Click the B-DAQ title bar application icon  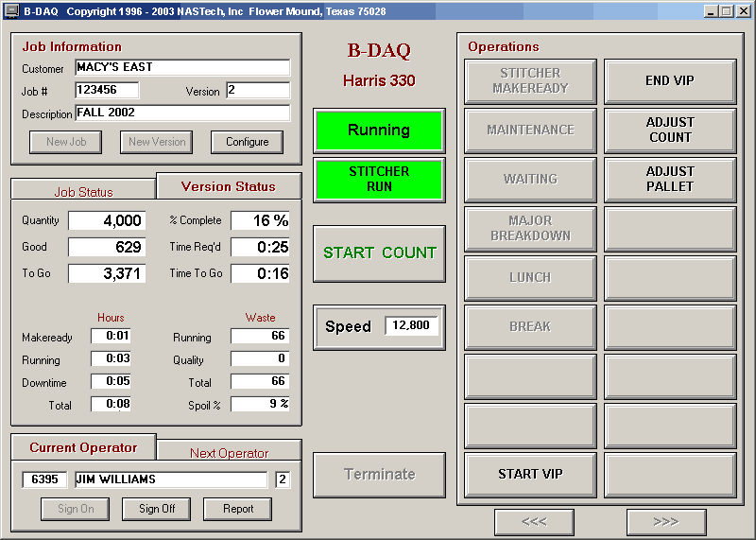pos(11,11)
